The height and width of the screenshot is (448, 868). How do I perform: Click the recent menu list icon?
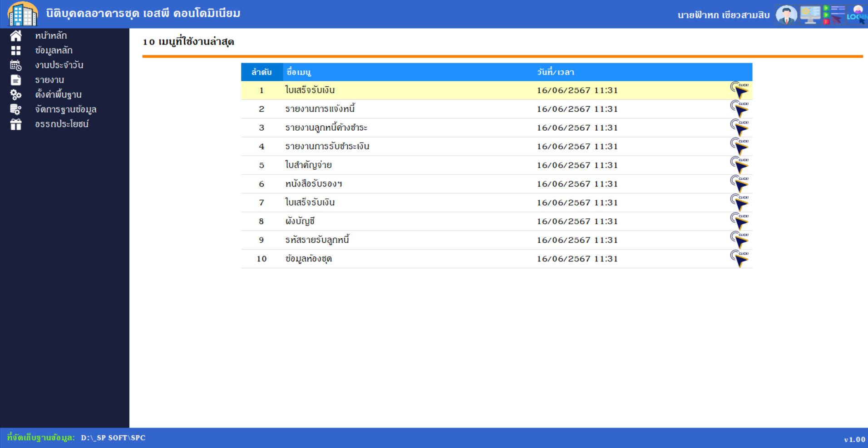click(x=834, y=15)
